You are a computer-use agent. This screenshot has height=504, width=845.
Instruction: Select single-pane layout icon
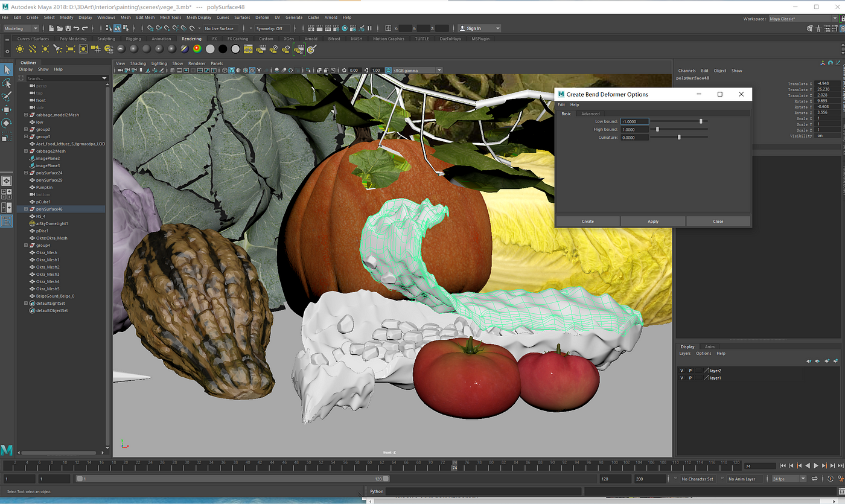click(x=7, y=181)
